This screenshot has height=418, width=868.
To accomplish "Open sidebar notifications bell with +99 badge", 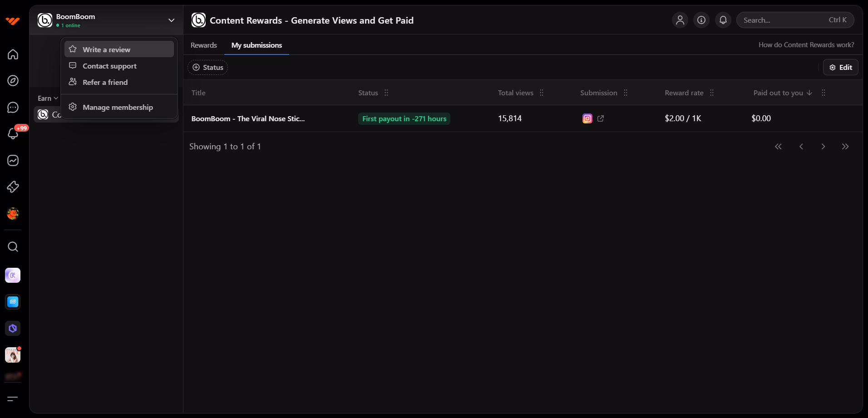I will [x=13, y=133].
